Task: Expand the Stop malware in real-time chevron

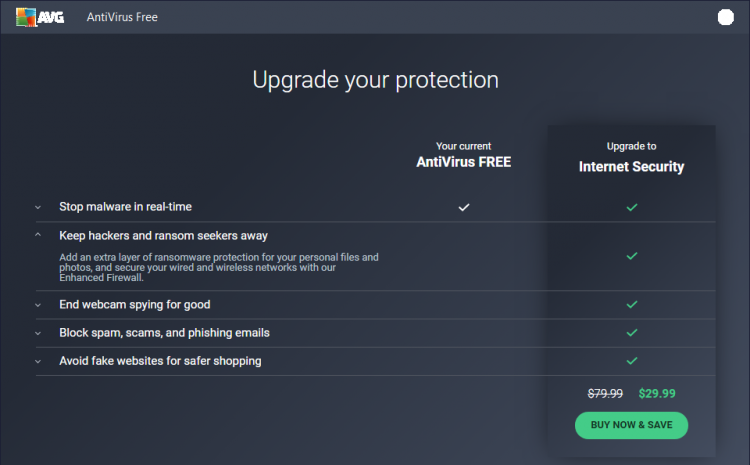Action: 38,207
